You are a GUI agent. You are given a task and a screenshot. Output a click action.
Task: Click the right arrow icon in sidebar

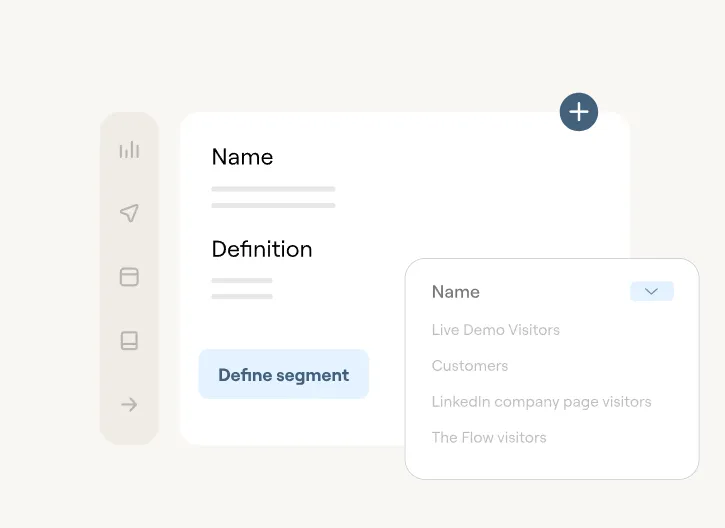129,404
